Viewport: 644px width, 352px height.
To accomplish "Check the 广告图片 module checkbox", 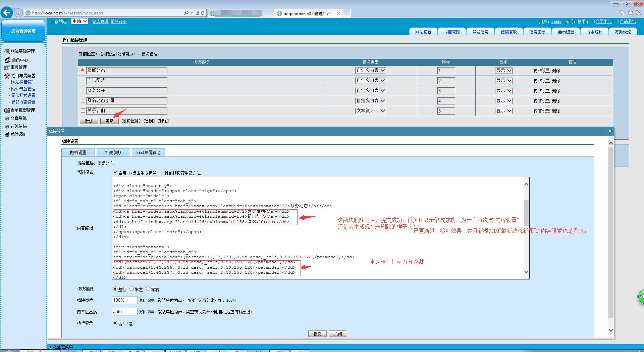I will [x=83, y=80].
